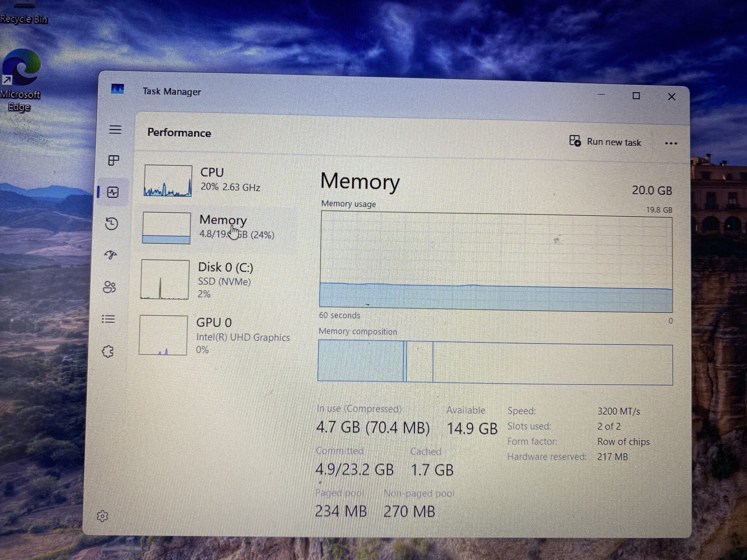Open Task Manager settings gear

pyautogui.click(x=102, y=516)
